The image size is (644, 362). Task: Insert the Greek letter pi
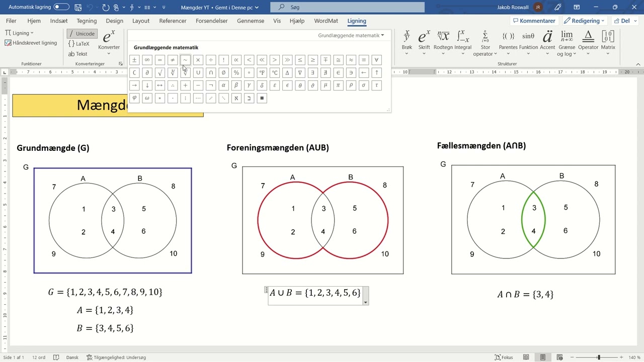[338, 85]
